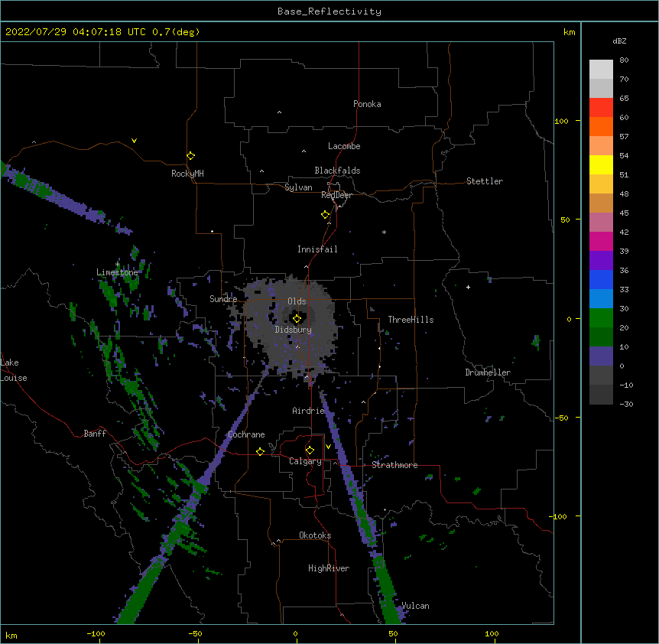Click the asterisk marker above Limestone label
Viewport: 659px width, 644px height.
point(117,265)
